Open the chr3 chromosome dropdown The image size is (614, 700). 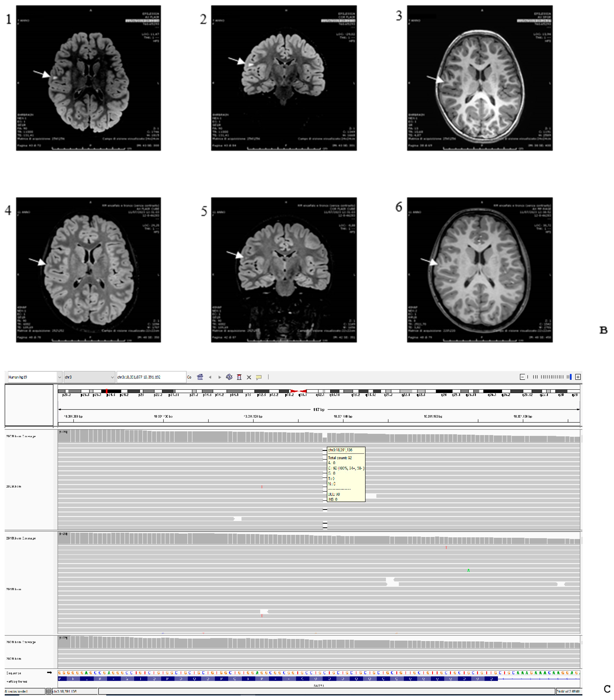pyautogui.click(x=89, y=377)
